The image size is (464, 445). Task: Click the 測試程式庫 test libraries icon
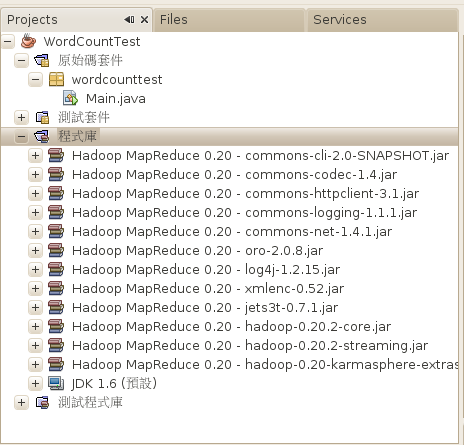(x=42, y=402)
